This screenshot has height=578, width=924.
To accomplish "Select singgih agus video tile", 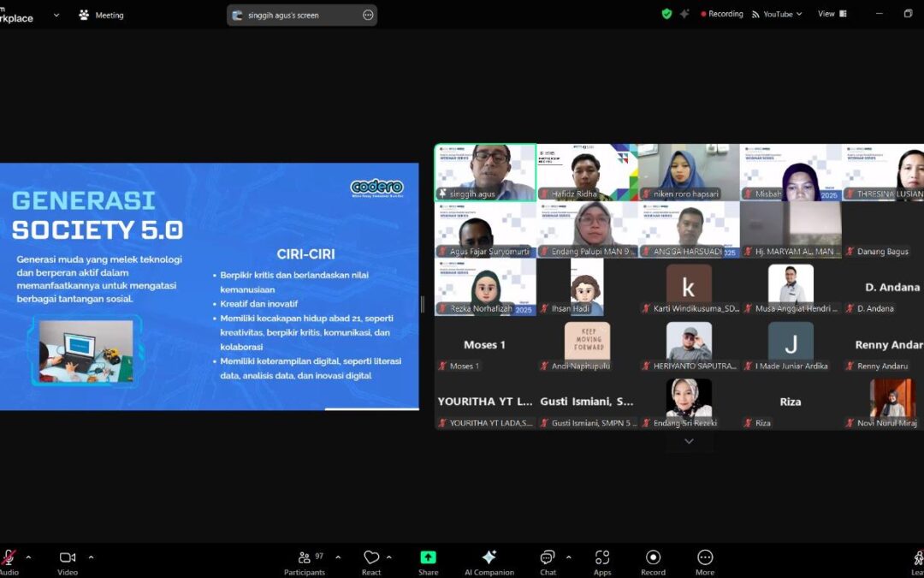I will 485,172.
